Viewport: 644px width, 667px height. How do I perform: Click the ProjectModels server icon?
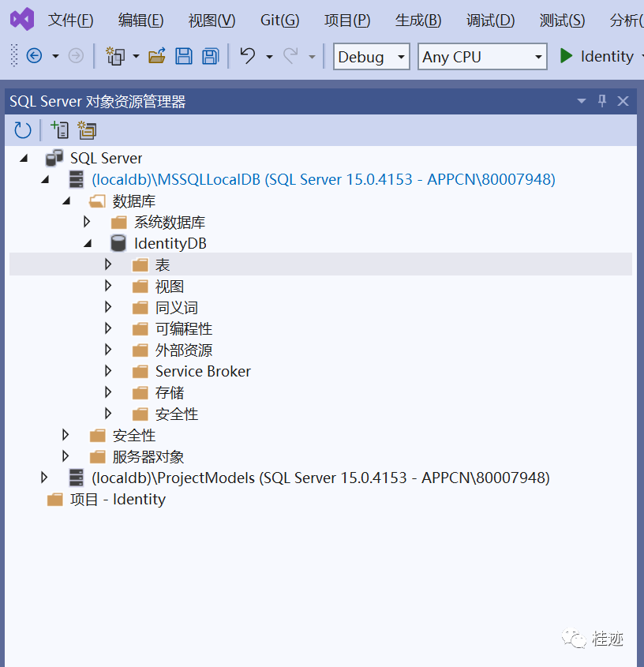point(76,478)
